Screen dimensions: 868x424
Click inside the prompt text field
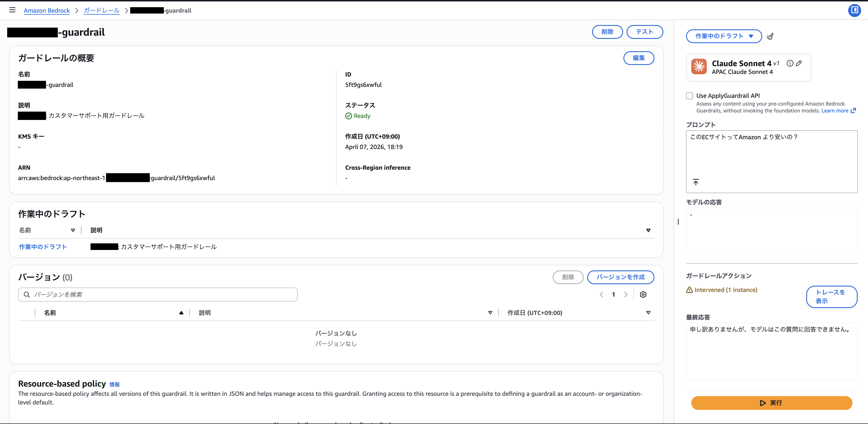coord(772,155)
